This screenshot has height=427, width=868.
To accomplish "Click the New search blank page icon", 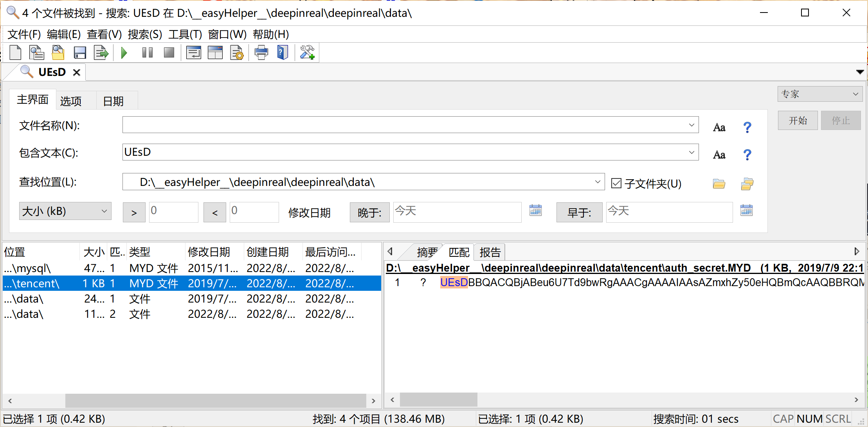I will (x=15, y=52).
